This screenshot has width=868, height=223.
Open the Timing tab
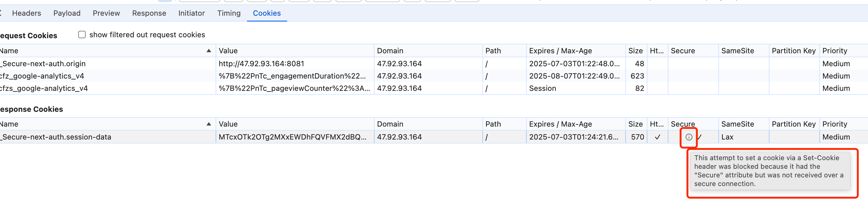[x=229, y=13]
